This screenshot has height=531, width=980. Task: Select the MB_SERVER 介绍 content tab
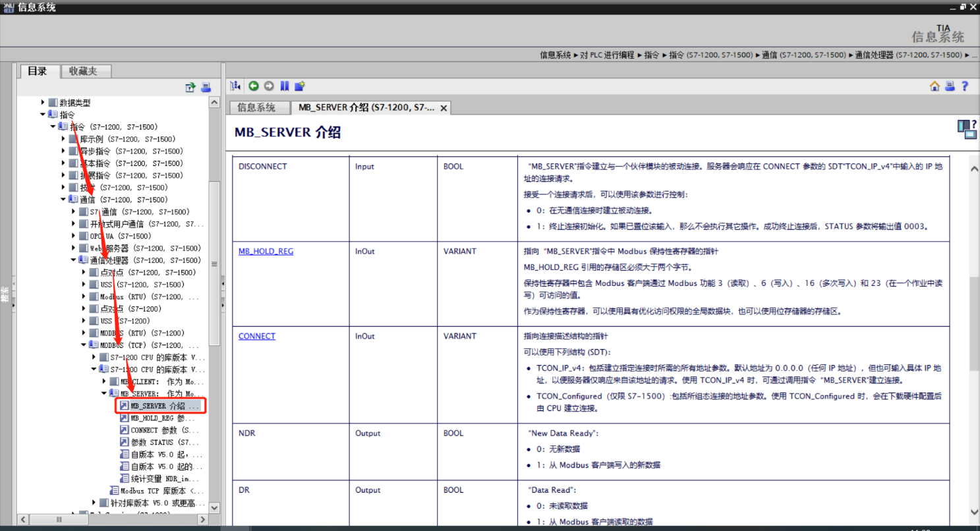point(366,107)
